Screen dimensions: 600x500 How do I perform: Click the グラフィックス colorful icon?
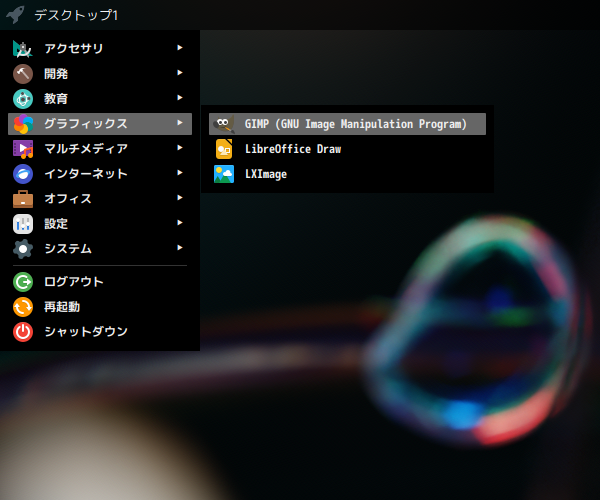coord(23,124)
